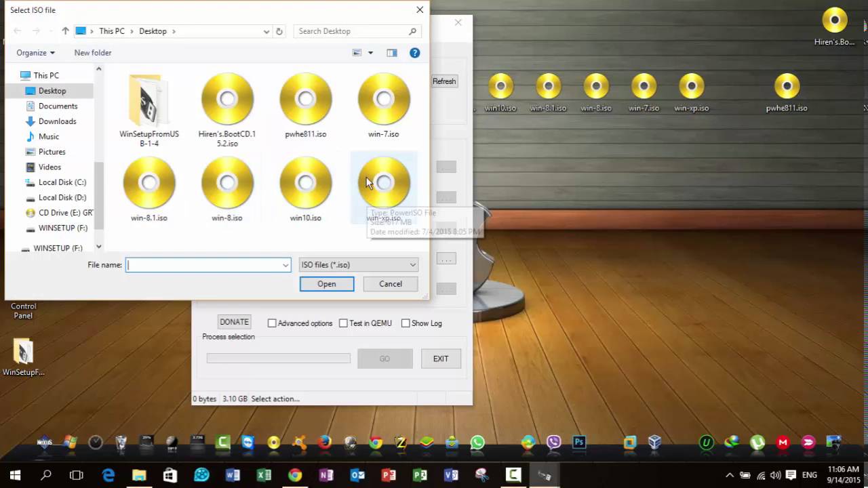Select pwhe811.iso in the file dialog
This screenshot has height=488, width=868.
point(306,106)
